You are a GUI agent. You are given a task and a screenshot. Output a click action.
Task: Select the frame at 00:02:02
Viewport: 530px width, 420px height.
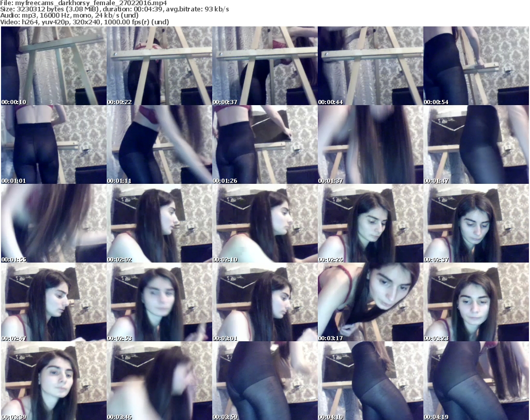tap(159, 224)
